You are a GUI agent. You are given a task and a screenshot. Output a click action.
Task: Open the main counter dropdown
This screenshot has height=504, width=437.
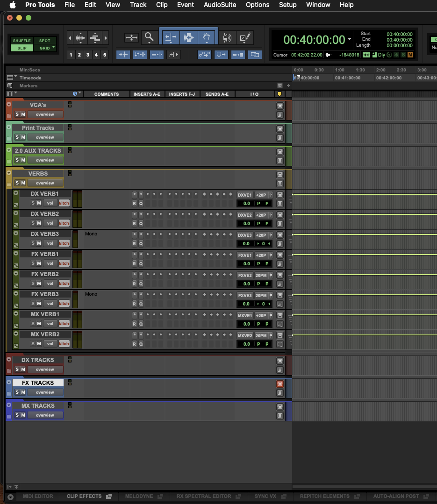[350, 40]
